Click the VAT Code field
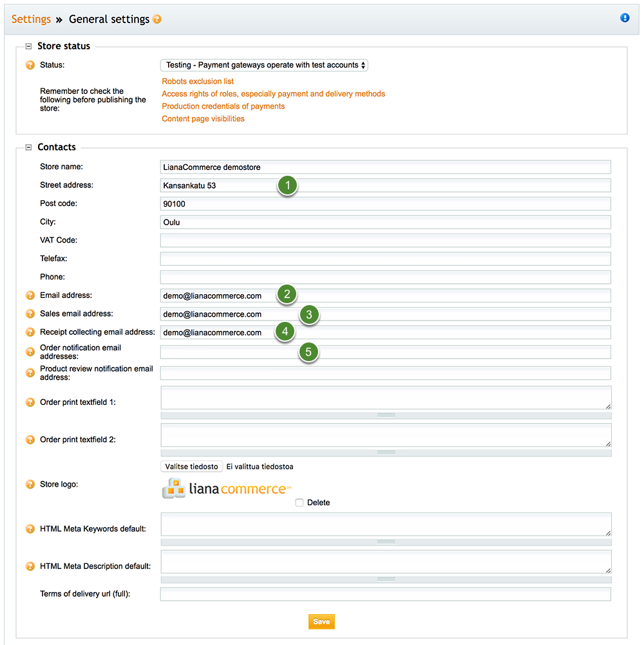This screenshot has width=644, height=645. click(386, 240)
